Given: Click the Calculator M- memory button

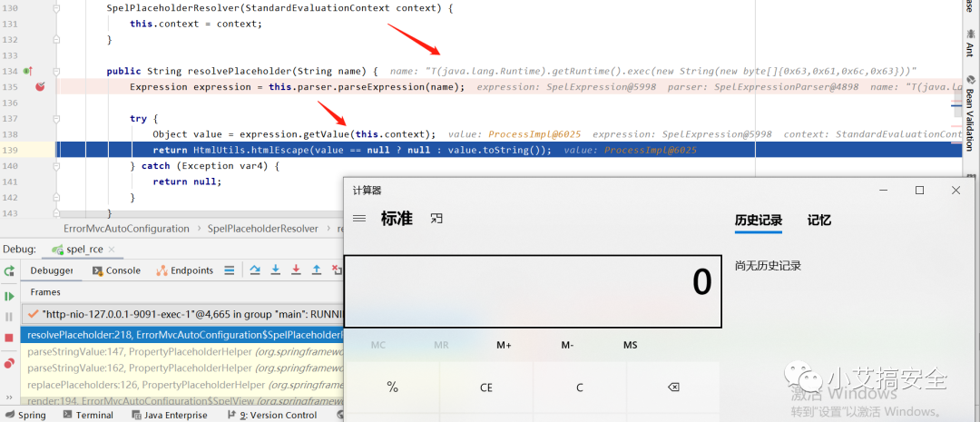Looking at the screenshot, I should click(x=567, y=345).
